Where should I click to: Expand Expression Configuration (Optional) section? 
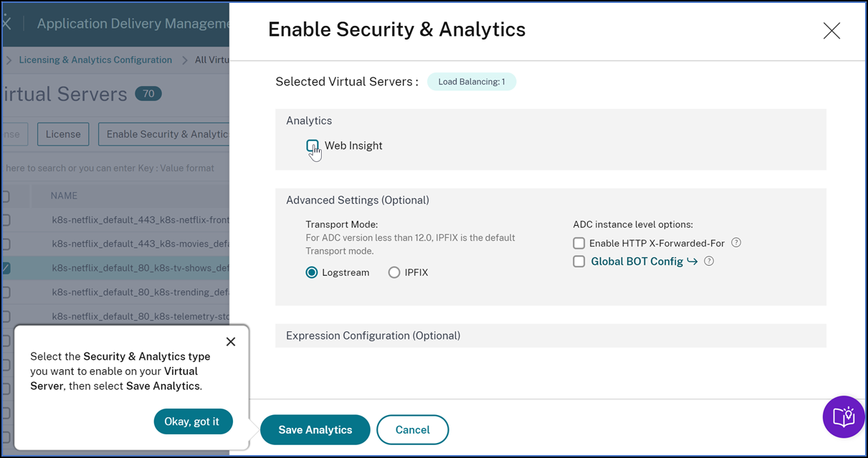(550, 335)
